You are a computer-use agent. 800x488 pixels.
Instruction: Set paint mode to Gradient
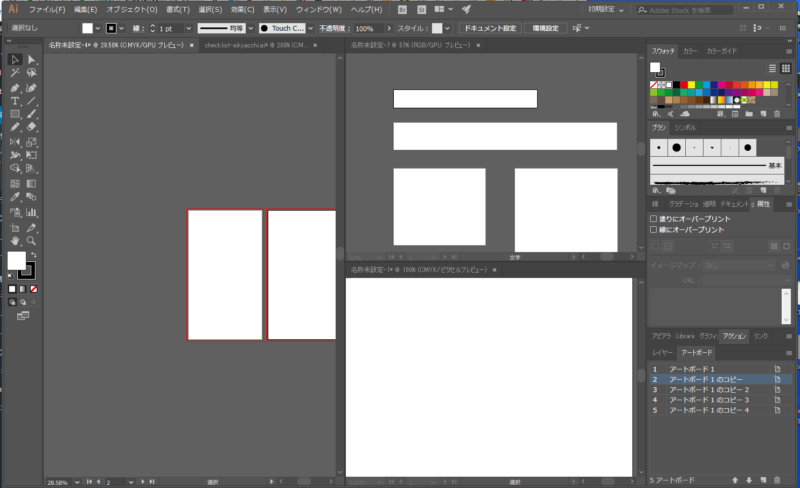coord(22,289)
